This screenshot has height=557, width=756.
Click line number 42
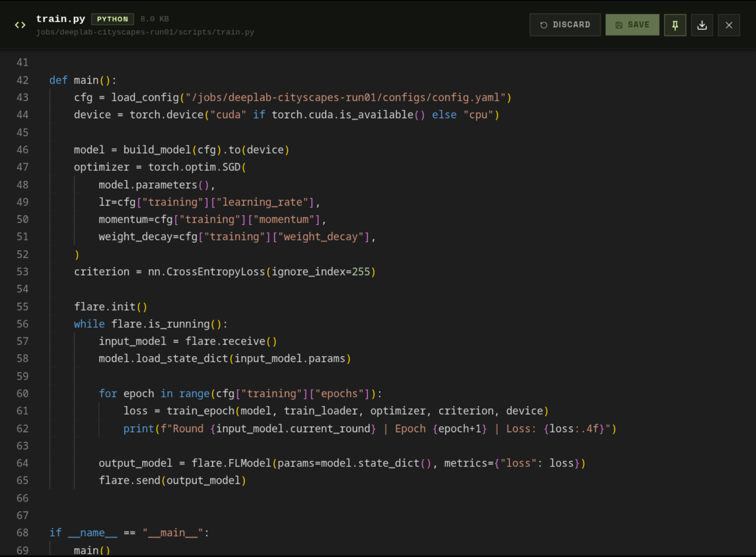(x=22, y=80)
